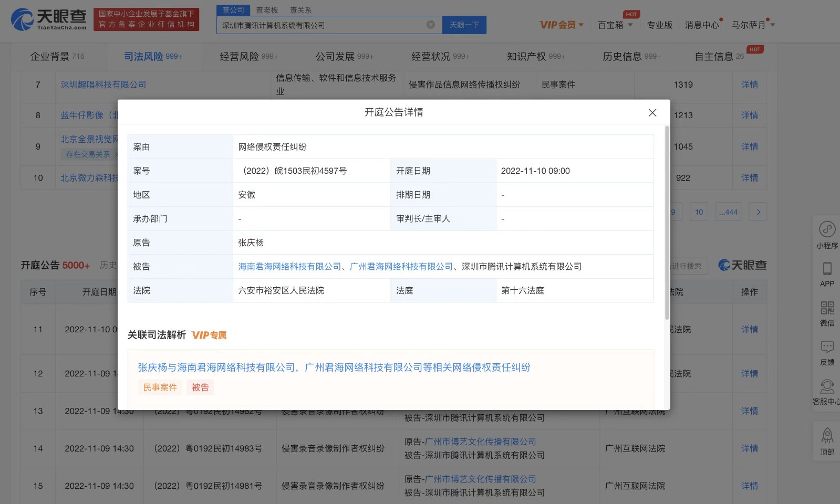The image size is (840, 504).
Task: Switch to the 自主信息 tab
Action: coord(719,56)
